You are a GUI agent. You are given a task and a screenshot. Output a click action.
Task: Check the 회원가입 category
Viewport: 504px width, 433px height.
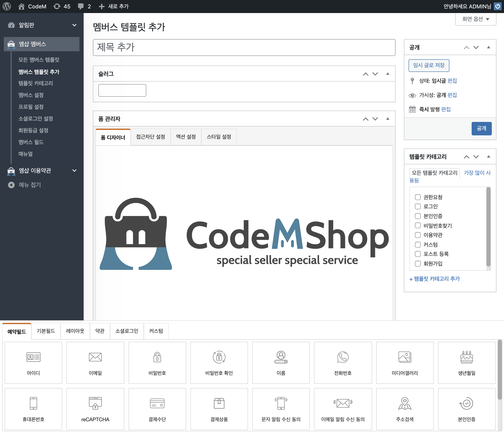tap(418, 263)
